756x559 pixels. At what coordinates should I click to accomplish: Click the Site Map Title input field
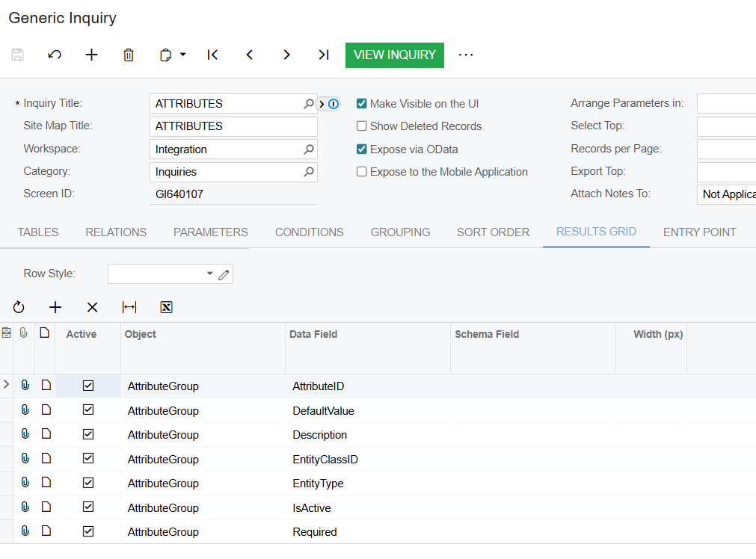(233, 126)
